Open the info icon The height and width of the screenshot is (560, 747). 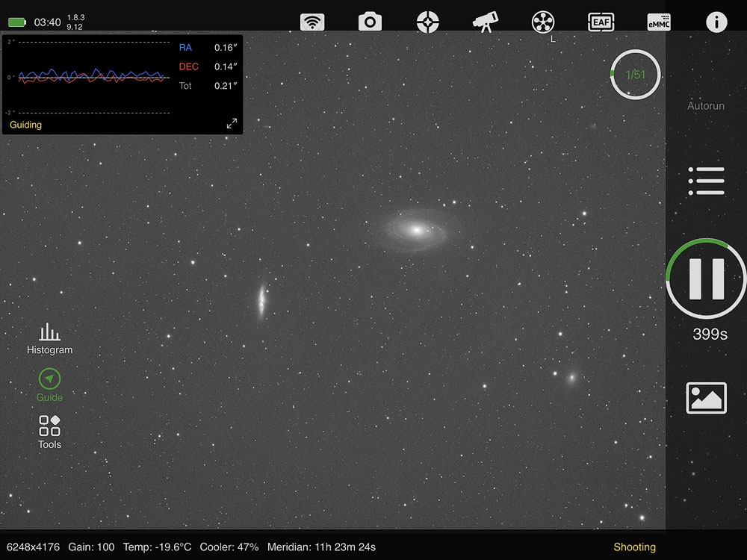716,22
